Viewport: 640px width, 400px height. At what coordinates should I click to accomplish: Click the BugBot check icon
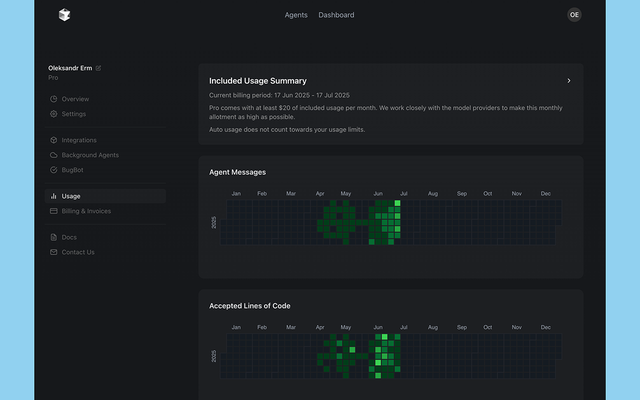click(x=53, y=170)
